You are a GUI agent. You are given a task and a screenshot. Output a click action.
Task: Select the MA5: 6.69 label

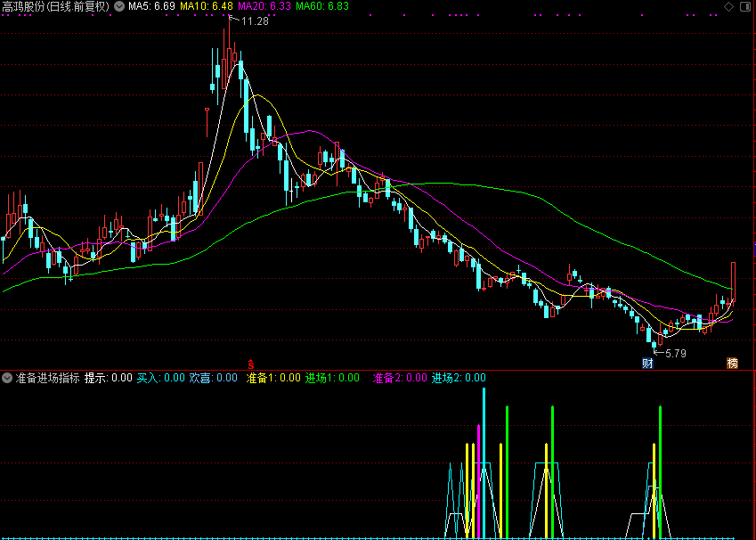point(151,6)
